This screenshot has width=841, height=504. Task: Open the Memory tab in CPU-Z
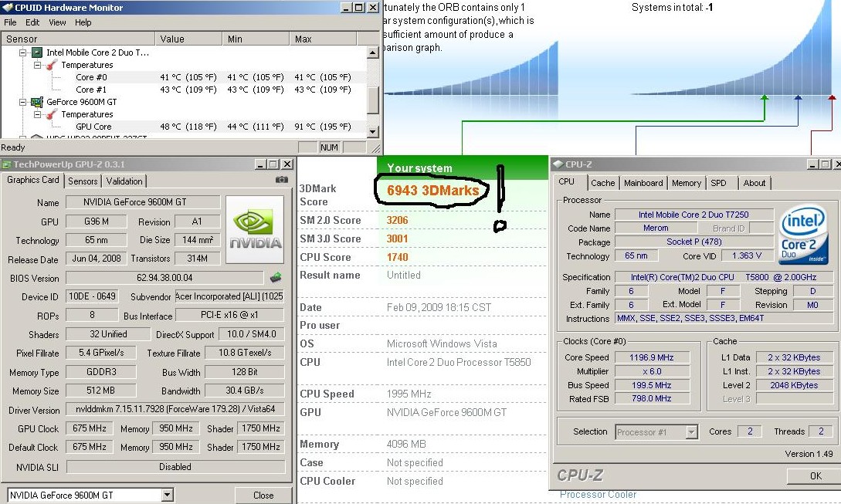click(x=687, y=183)
